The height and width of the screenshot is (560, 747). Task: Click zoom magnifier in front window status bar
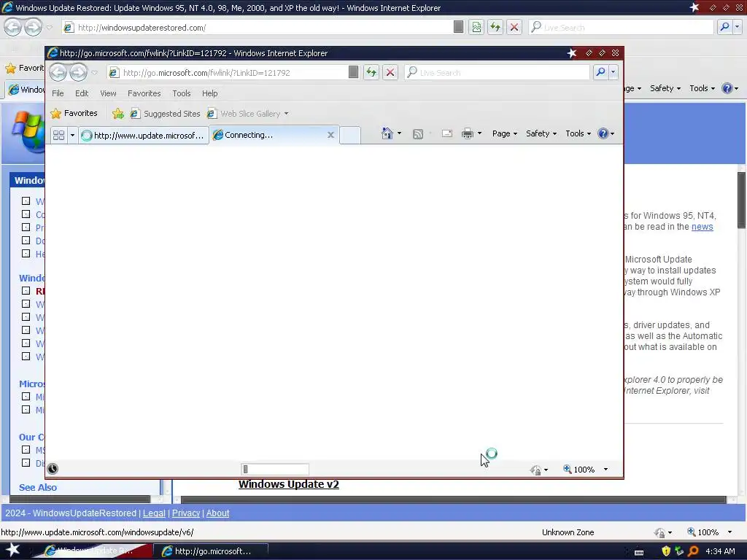pyautogui.click(x=568, y=469)
